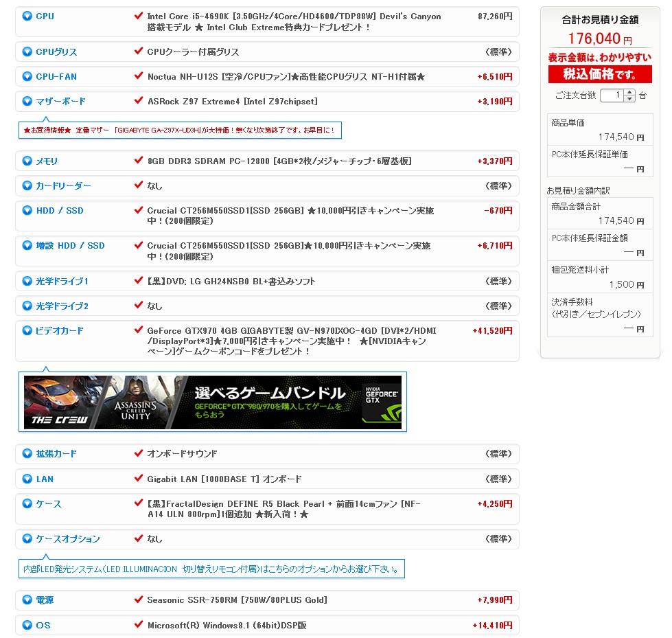Click the red checkmark beside GeForce GTX970
Screen dimensions: 672x638
pos(139,330)
